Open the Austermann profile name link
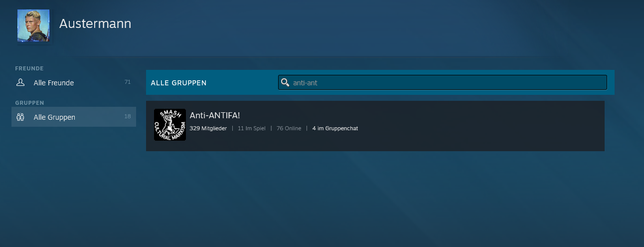 pos(95,23)
